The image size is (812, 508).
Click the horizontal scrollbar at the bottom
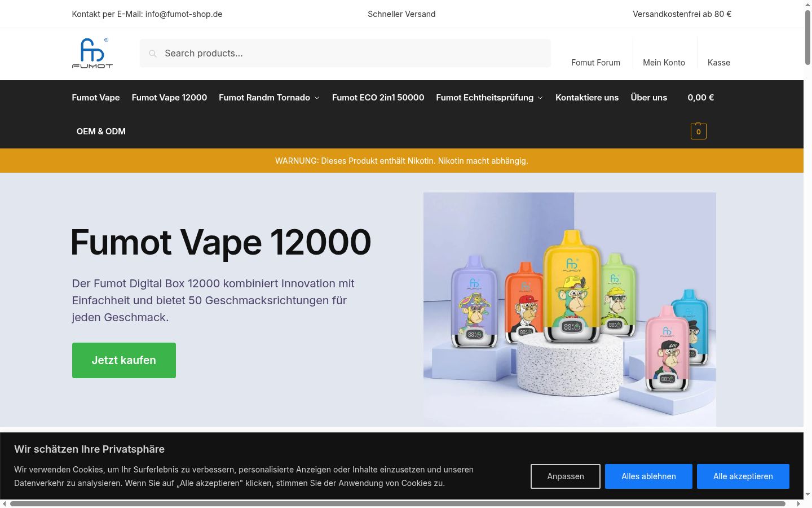tap(398, 503)
